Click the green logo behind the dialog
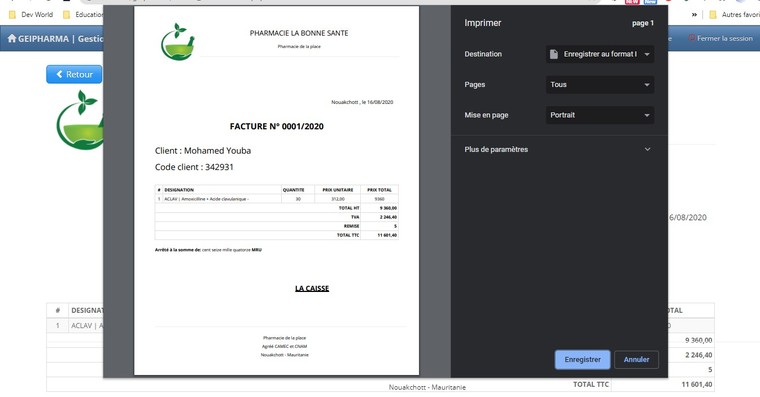The image size is (760, 397). click(80, 120)
